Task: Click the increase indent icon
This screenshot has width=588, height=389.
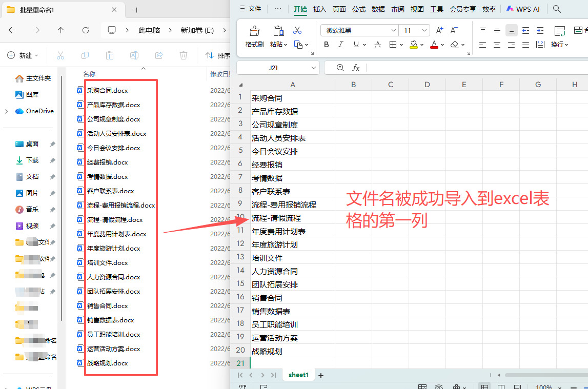Action: tap(540, 30)
